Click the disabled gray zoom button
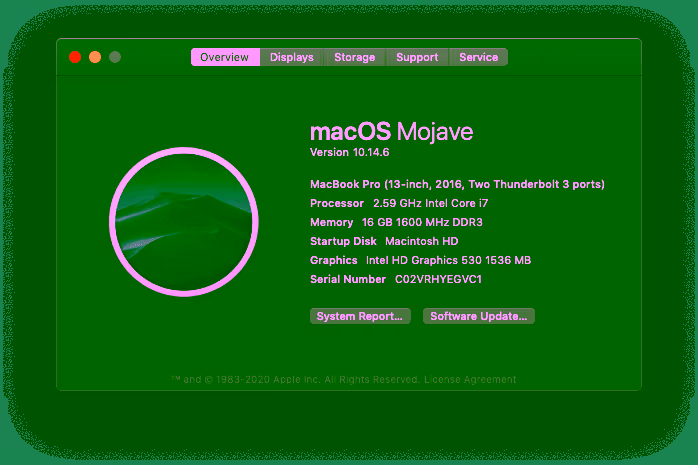The image size is (698, 465). pyautogui.click(x=115, y=57)
